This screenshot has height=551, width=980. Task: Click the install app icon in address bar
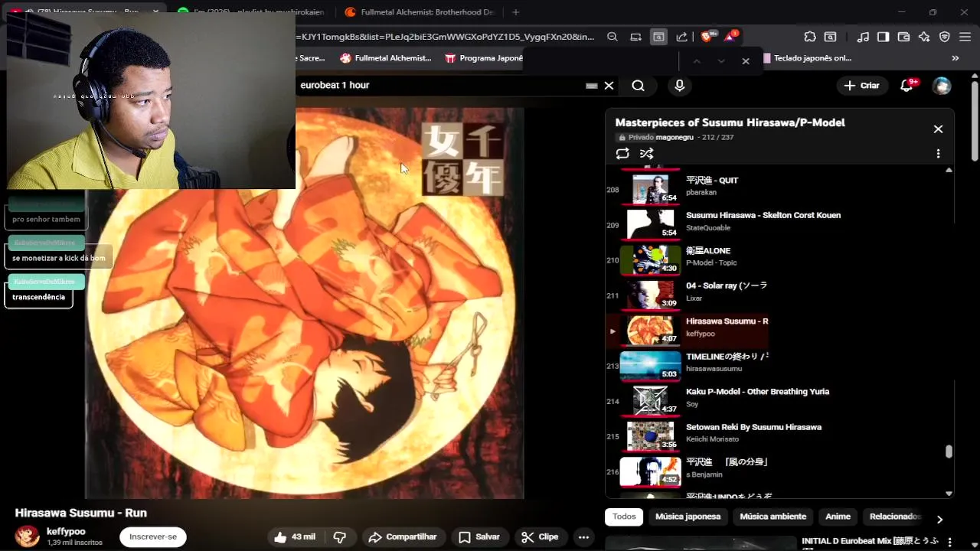tap(635, 37)
